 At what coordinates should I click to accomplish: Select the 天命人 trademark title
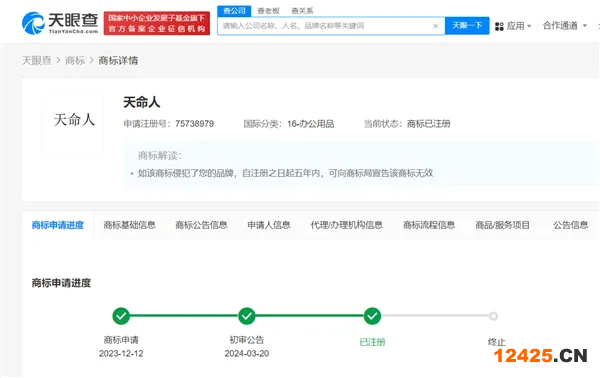pos(142,102)
